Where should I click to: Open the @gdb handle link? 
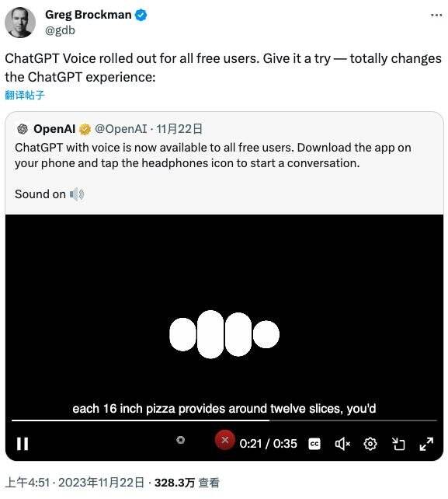tap(60, 30)
